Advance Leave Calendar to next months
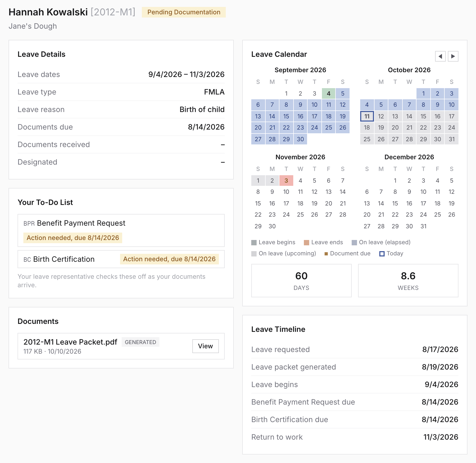Image resolution: width=476 pixels, height=463 pixels. pos(453,56)
